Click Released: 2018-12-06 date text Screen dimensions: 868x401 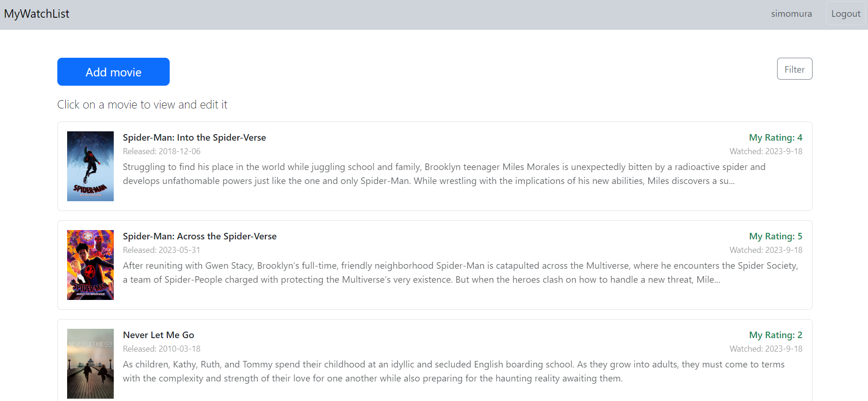click(x=162, y=151)
